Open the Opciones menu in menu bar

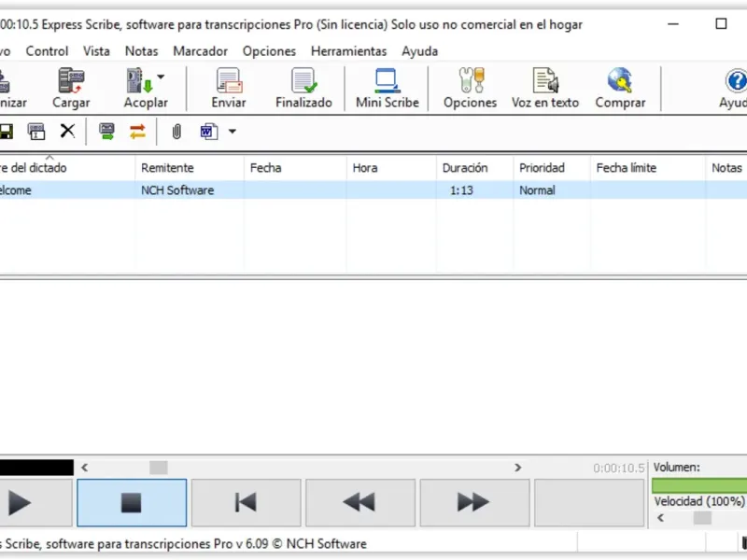tap(269, 51)
